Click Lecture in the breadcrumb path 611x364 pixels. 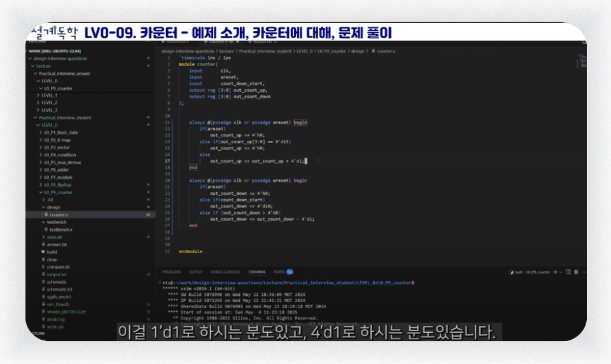(227, 51)
